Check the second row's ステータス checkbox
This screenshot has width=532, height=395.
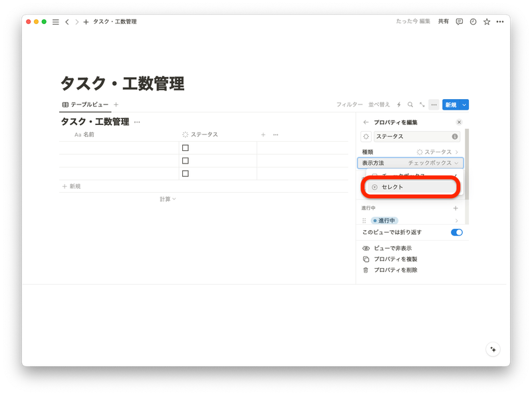(187, 162)
